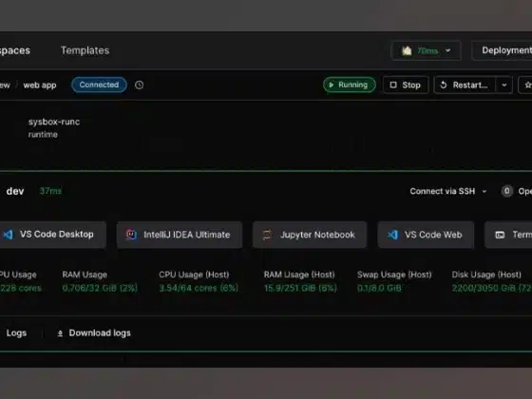Image resolution: width=532 pixels, height=399 pixels.
Task: Click the dev agent name
Action: [x=15, y=191]
